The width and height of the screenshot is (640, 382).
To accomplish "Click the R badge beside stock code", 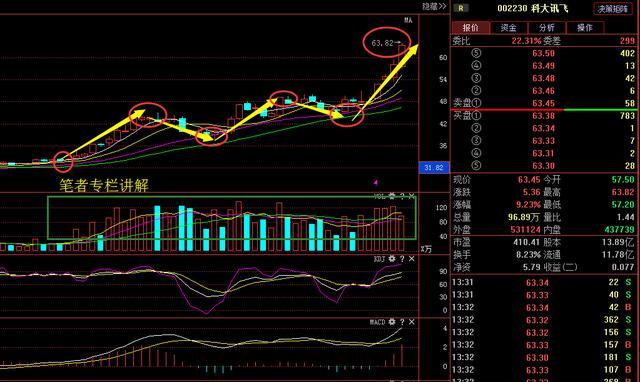I will 461,8.
